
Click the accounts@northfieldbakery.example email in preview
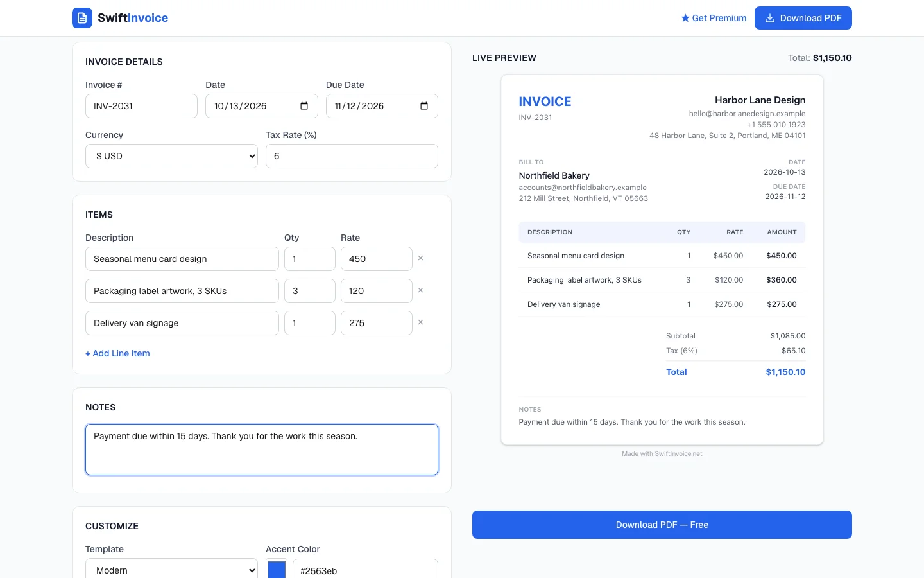[583, 188]
